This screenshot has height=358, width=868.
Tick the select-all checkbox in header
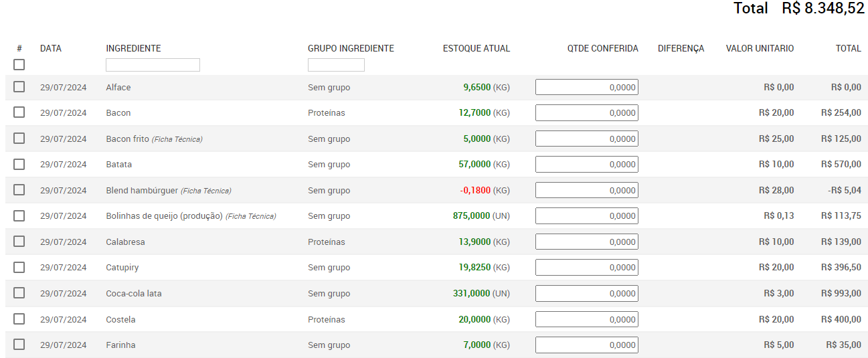[19, 65]
